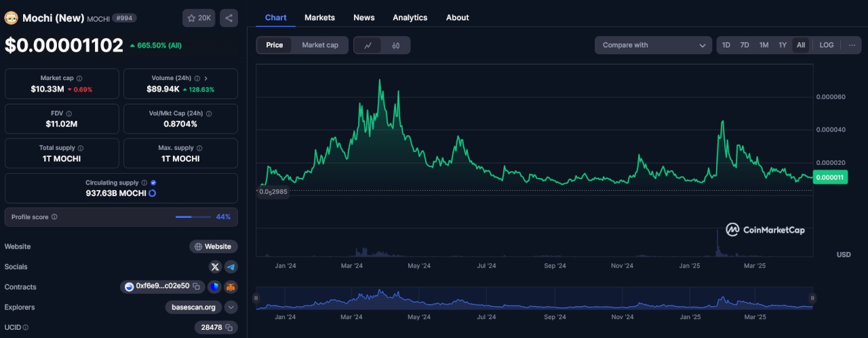The height and width of the screenshot is (338, 868).
Task: Click the MetaMask fox icon
Action: tap(231, 287)
